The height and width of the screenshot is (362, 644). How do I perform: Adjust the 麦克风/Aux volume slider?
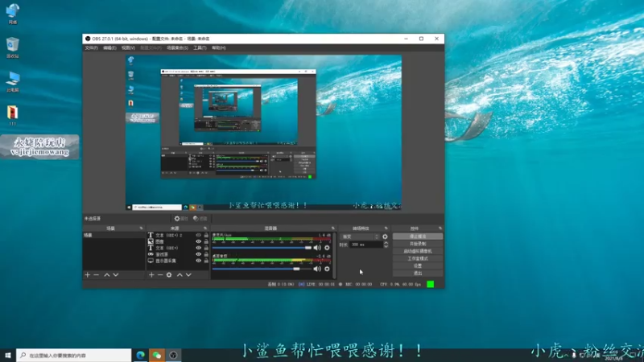click(262, 248)
